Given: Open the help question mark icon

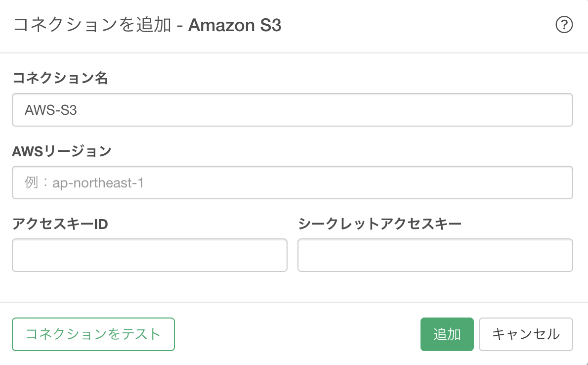Looking at the screenshot, I should click(x=564, y=25).
